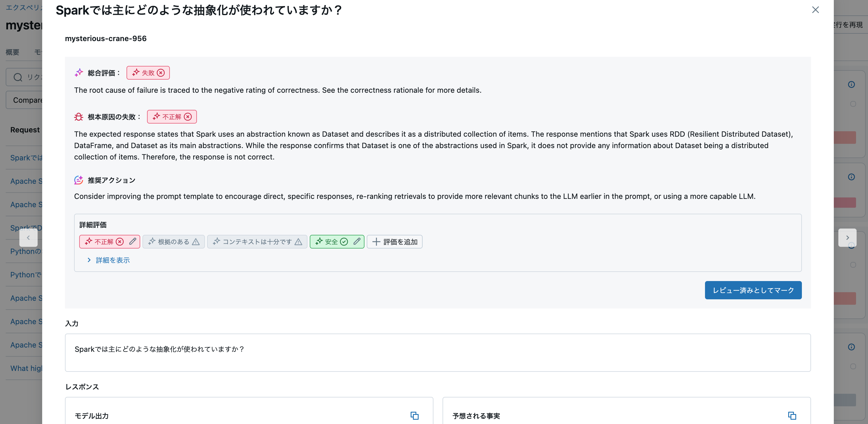Edit the 安全 assessment with the pencil icon
This screenshot has width=868, height=424.
pos(357,241)
